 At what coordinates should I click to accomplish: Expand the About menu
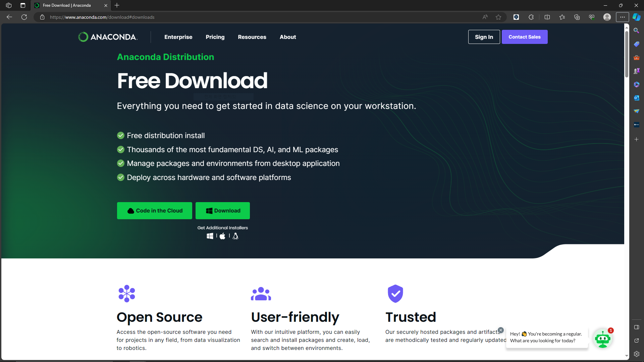[x=288, y=37]
